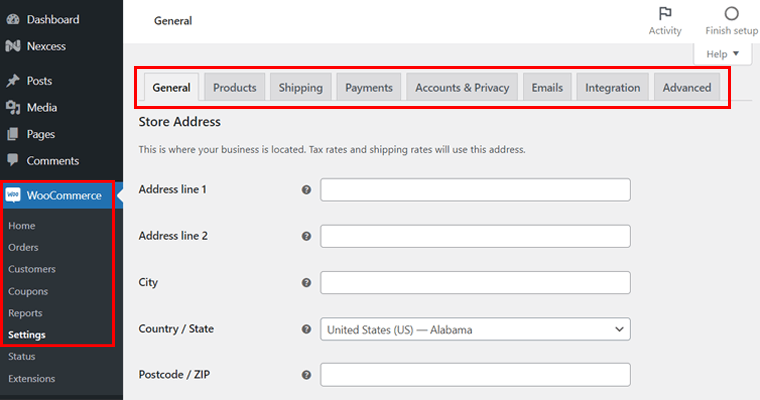Open Orders in WooCommerce submenu
The image size is (760, 400).
[x=23, y=247]
